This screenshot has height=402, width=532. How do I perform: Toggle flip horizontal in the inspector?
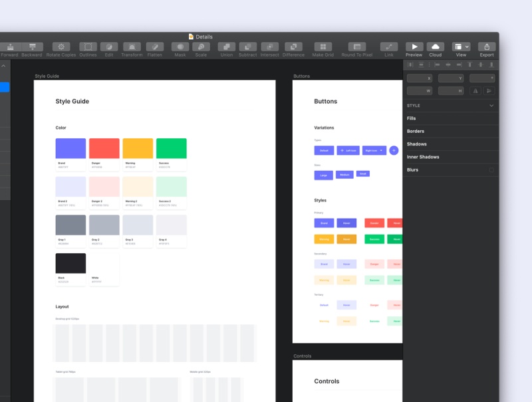tap(476, 90)
